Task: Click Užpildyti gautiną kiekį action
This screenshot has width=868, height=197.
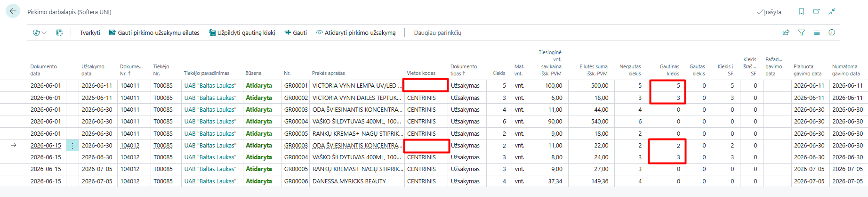Action: point(242,33)
